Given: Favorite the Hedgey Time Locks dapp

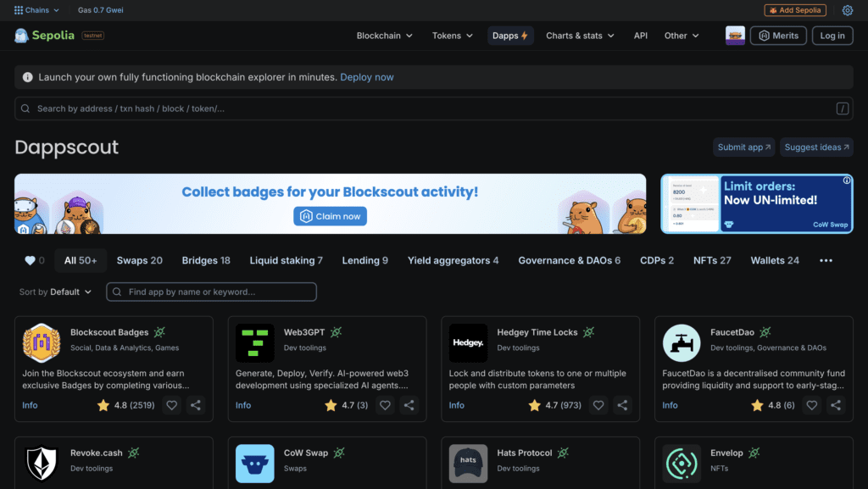Looking at the screenshot, I should (598, 405).
